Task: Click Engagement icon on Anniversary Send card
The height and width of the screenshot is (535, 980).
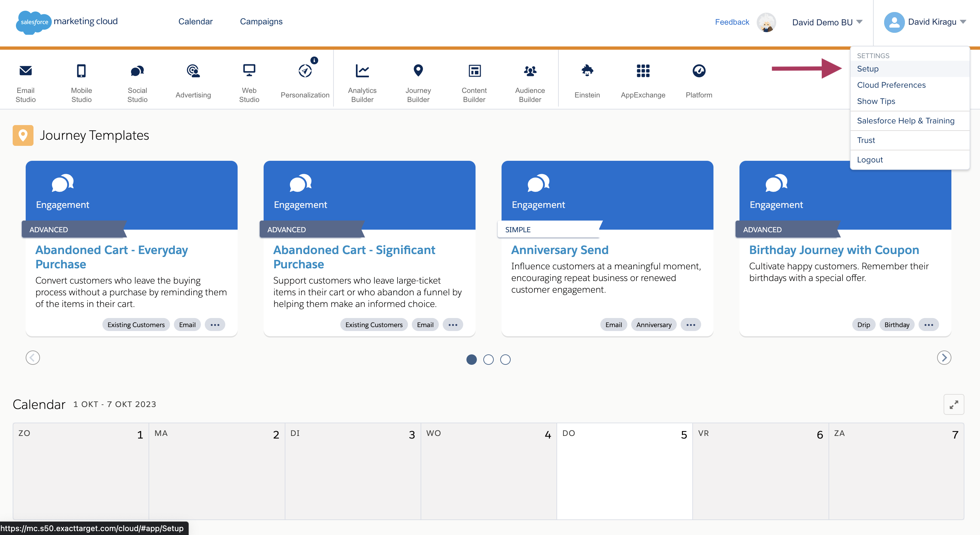Action: (538, 183)
